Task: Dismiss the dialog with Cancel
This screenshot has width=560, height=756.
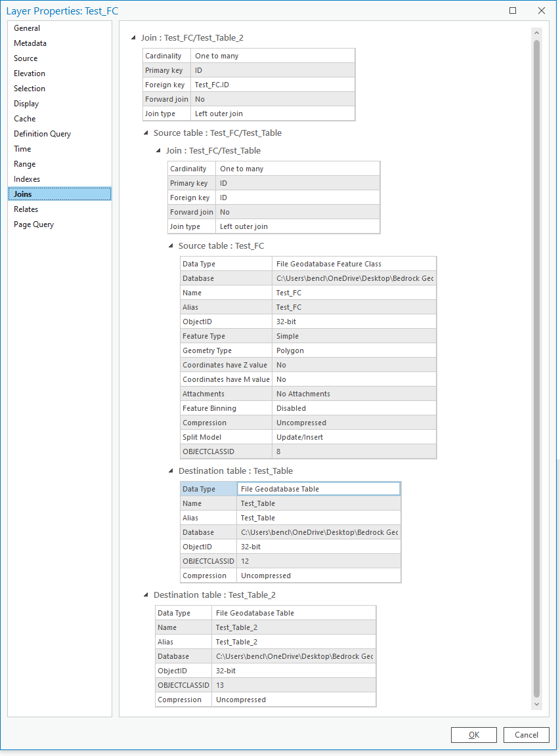Action: coord(526,734)
